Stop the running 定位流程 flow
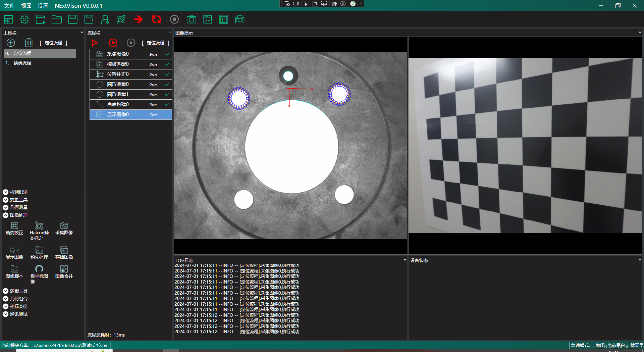 click(x=131, y=43)
